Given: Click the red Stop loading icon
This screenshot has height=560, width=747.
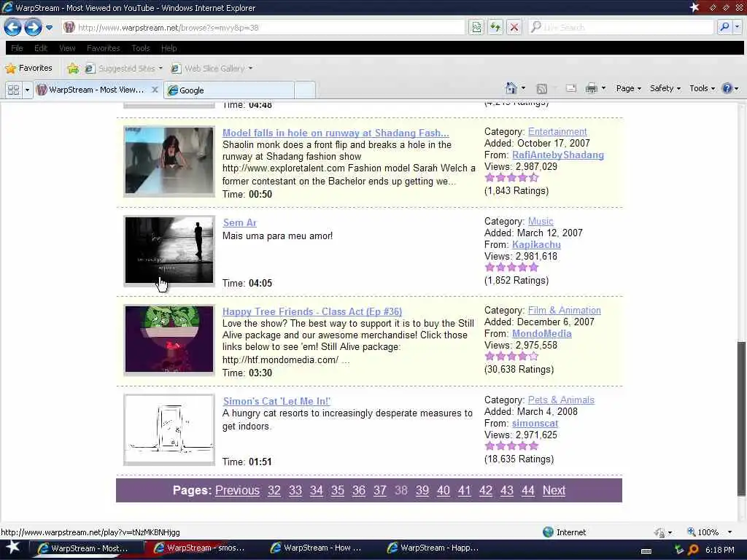Looking at the screenshot, I should point(514,27).
